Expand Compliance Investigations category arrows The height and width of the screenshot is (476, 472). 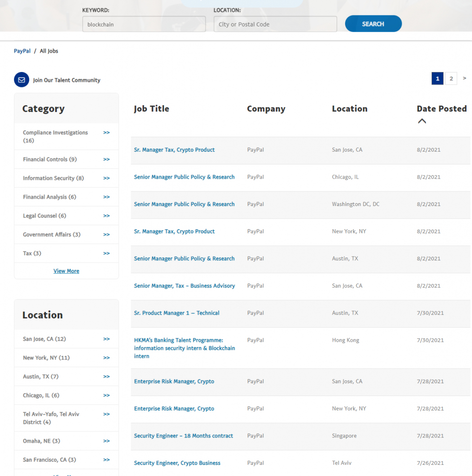(x=106, y=132)
